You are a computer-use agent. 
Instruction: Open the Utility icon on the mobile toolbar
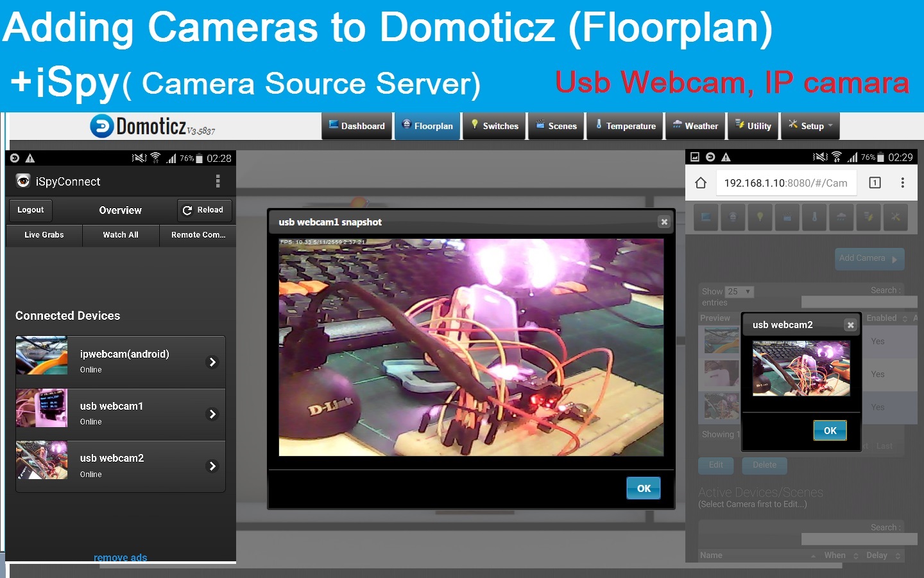[x=869, y=217]
